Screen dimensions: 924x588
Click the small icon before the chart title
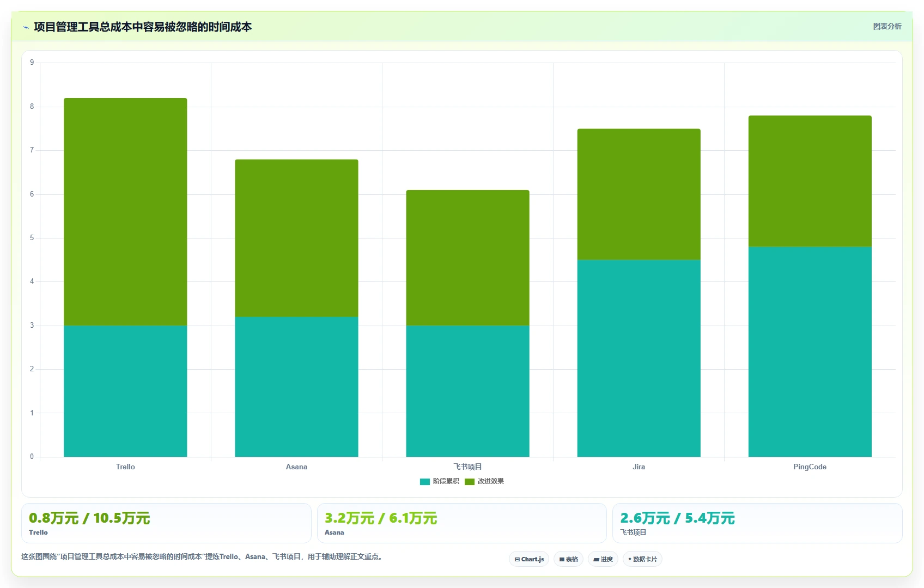[x=26, y=27]
